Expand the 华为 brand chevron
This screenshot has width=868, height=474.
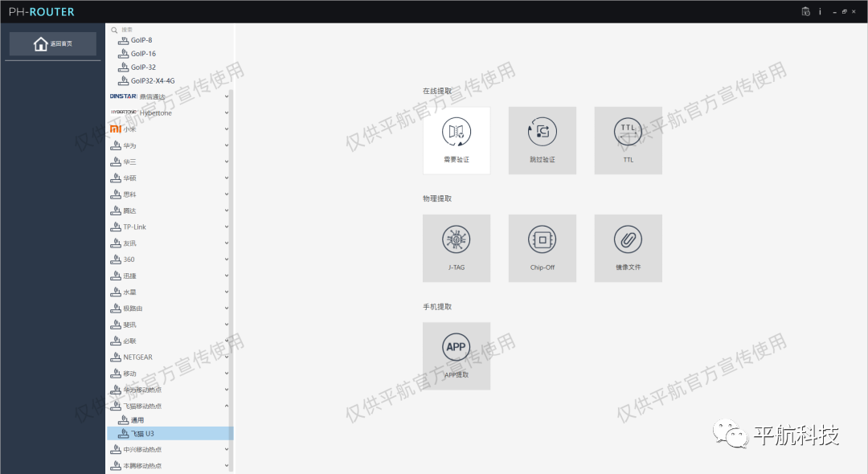227,145
